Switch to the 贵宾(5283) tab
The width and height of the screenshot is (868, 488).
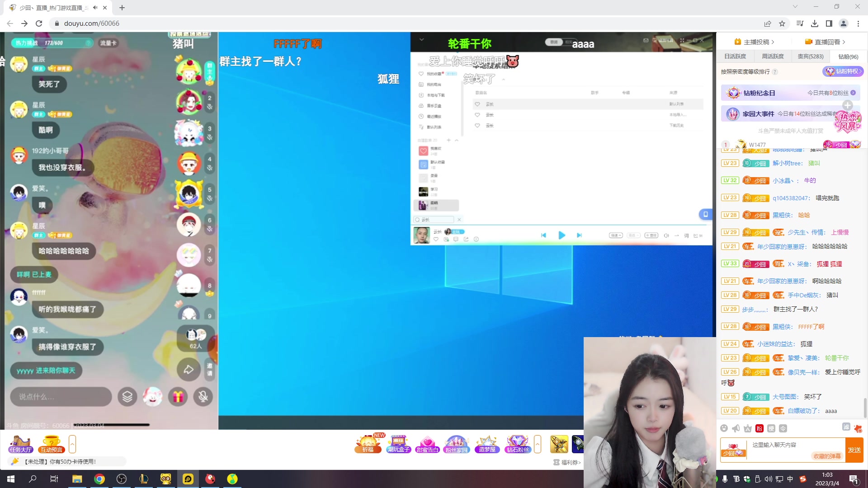click(811, 56)
